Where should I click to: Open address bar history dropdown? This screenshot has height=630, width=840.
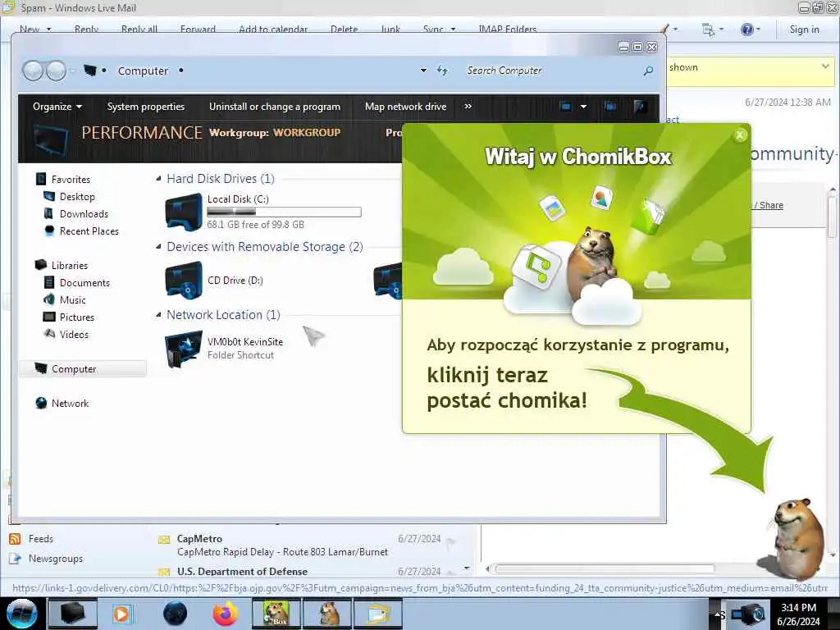click(423, 71)
